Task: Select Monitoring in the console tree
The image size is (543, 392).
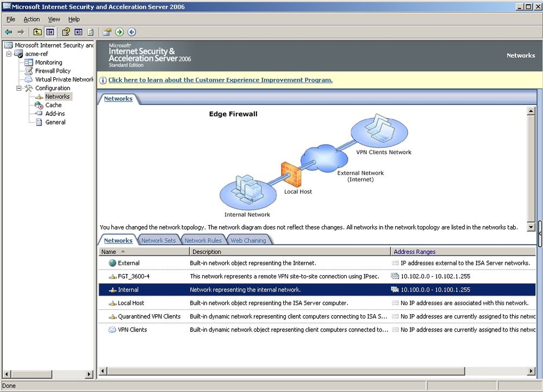Action: (48, 63)
